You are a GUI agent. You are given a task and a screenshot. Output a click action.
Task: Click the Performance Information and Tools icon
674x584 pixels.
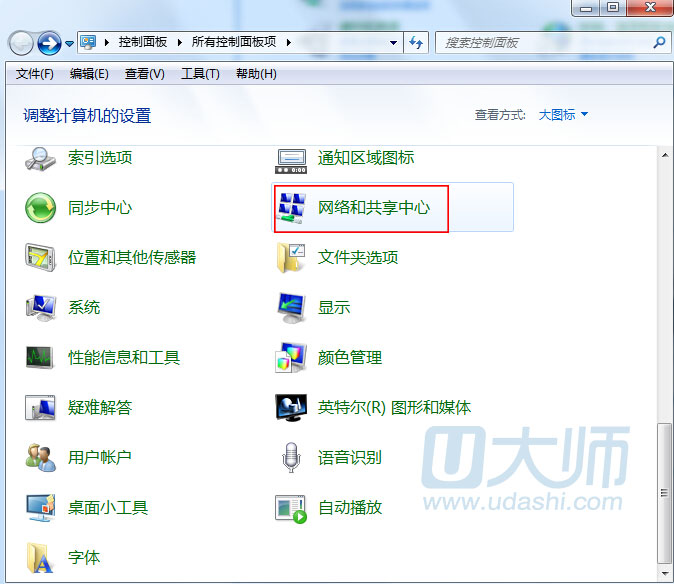coord(41,357)
